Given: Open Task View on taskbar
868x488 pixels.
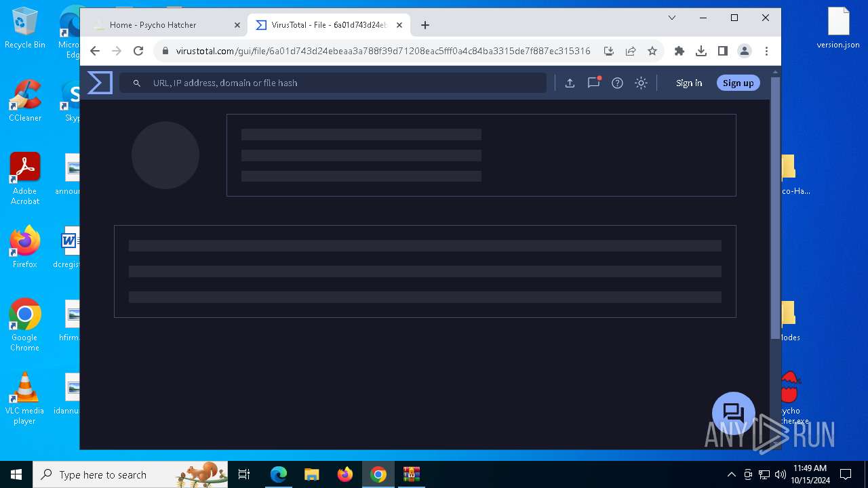Looking at the screenshot, I should point(244,474).
